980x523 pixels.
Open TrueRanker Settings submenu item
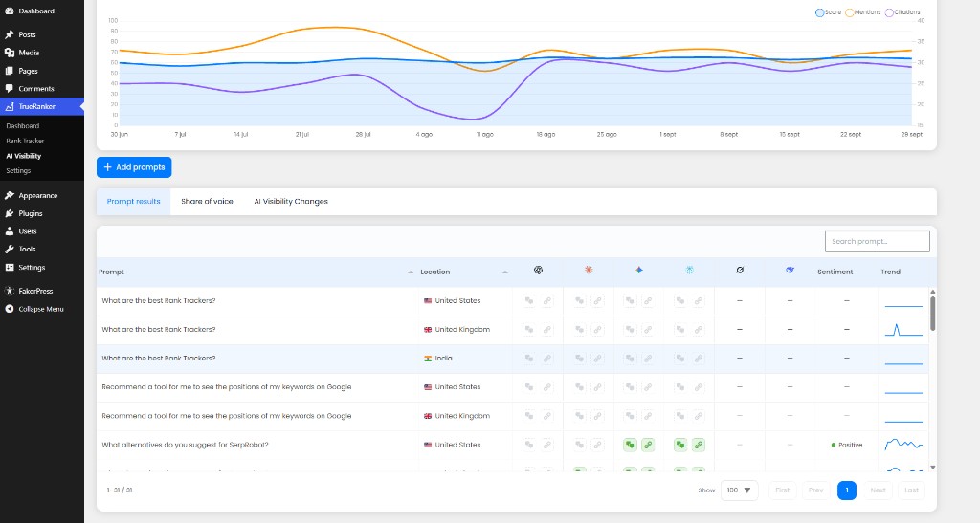pos(19,170)
